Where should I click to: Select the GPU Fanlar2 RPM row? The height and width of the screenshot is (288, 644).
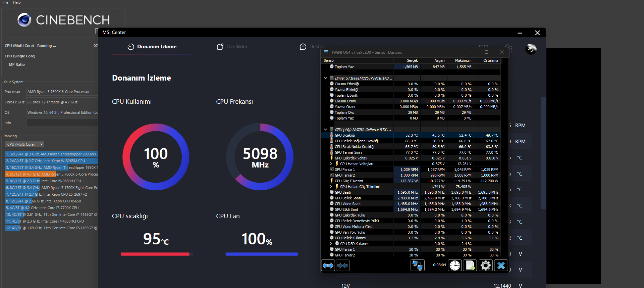point(411,175)
